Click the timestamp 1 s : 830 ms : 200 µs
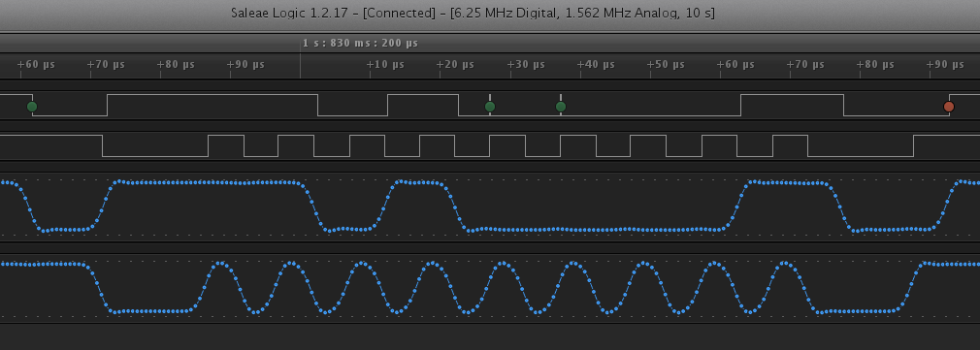The image size is (980, 350). pyautogui.click(x=361, y=43)
